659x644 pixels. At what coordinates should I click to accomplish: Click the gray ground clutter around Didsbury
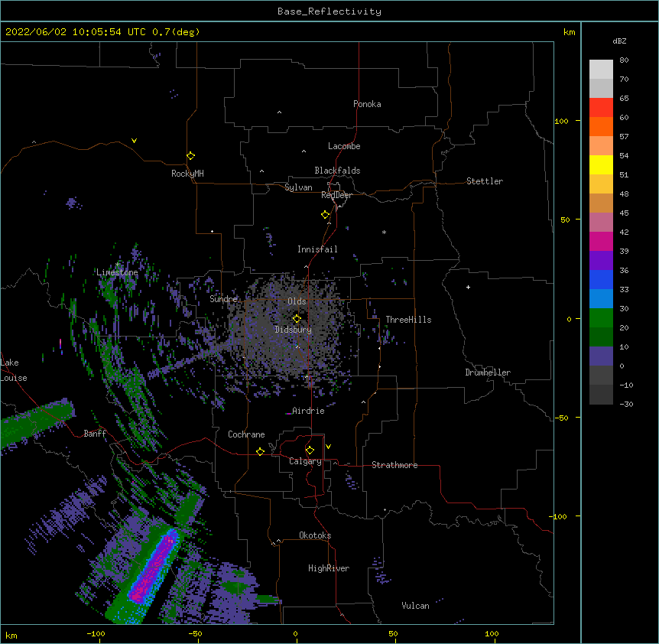coord(290,330)
